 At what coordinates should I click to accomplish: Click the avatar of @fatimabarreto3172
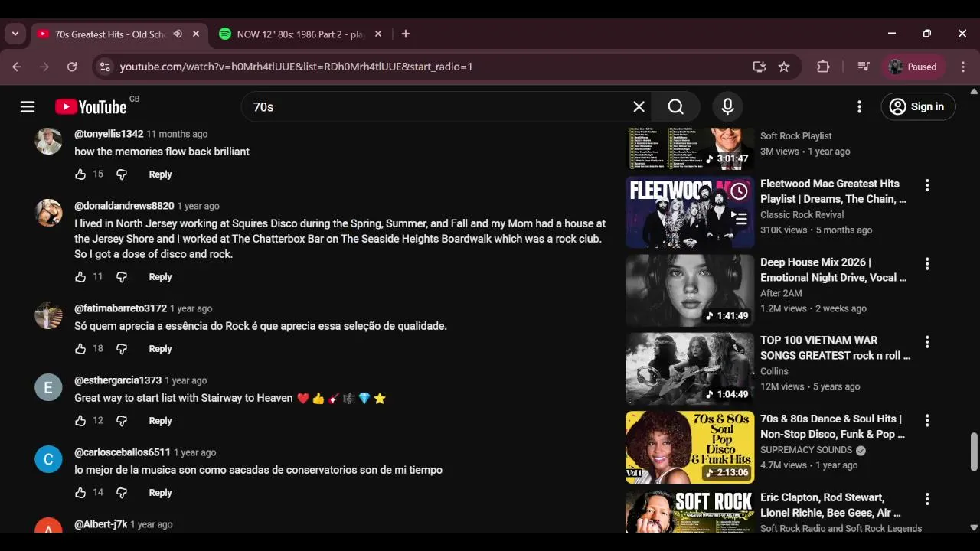pyautogui.click(x=48, y=315)
